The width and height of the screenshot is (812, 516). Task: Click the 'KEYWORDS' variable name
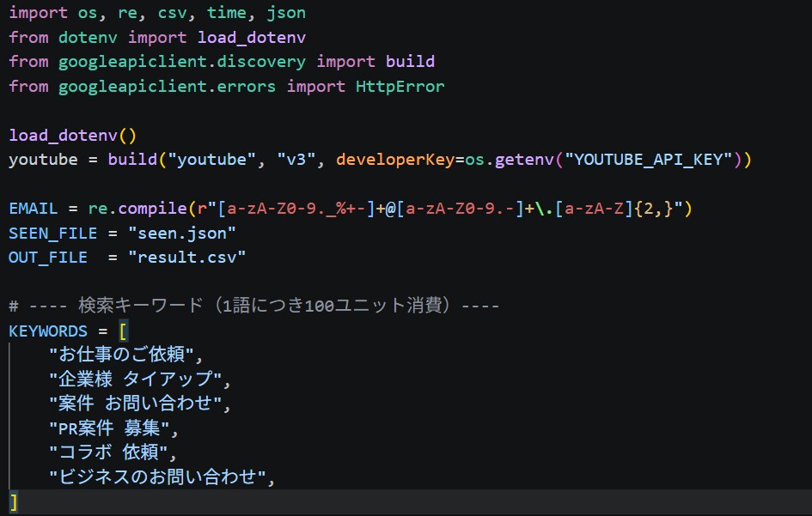(48, 331)
